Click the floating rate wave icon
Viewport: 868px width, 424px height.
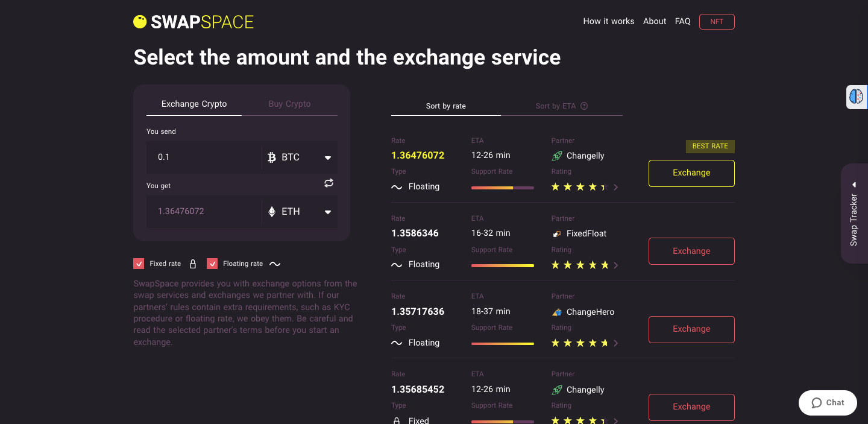[275, 264]
